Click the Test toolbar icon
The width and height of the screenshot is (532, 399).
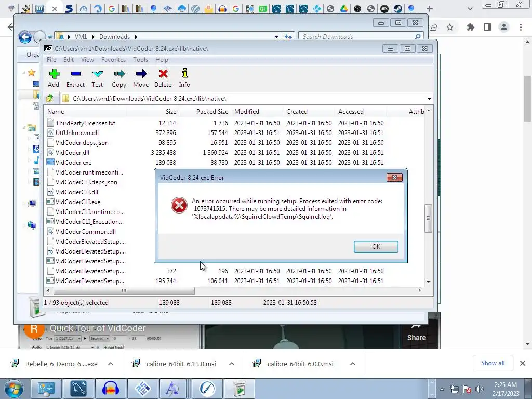tap(97, 78)
